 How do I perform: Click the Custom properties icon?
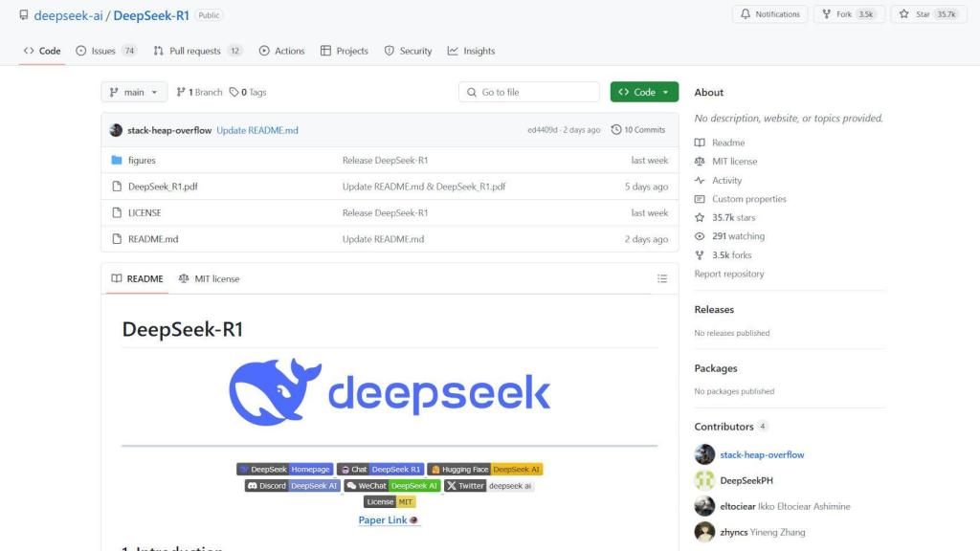click(x=700, y=198)
